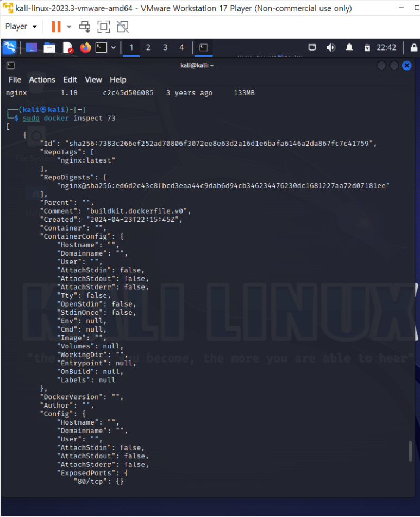Click the "80/tcp" exposed port line

[x=99, y=481]
